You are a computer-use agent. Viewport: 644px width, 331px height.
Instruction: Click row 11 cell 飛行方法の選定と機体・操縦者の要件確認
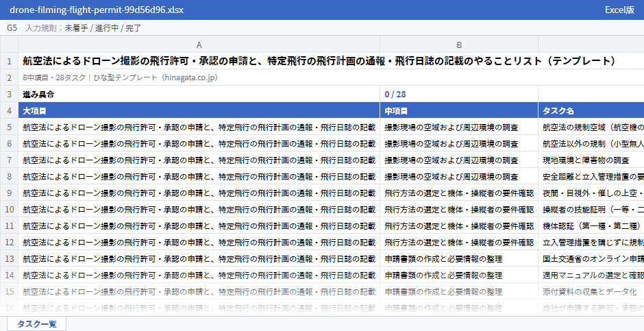click(x=459, y=225)
